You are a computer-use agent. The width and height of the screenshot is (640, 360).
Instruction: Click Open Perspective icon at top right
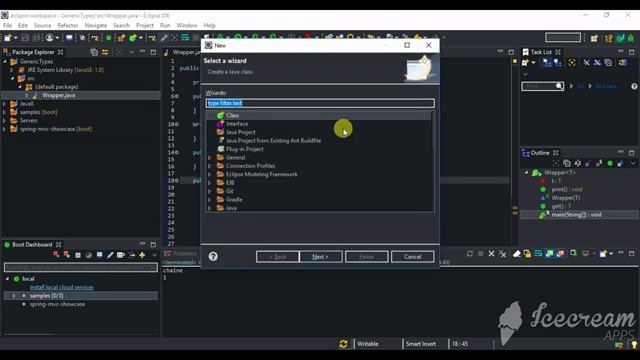coord(594,38)
